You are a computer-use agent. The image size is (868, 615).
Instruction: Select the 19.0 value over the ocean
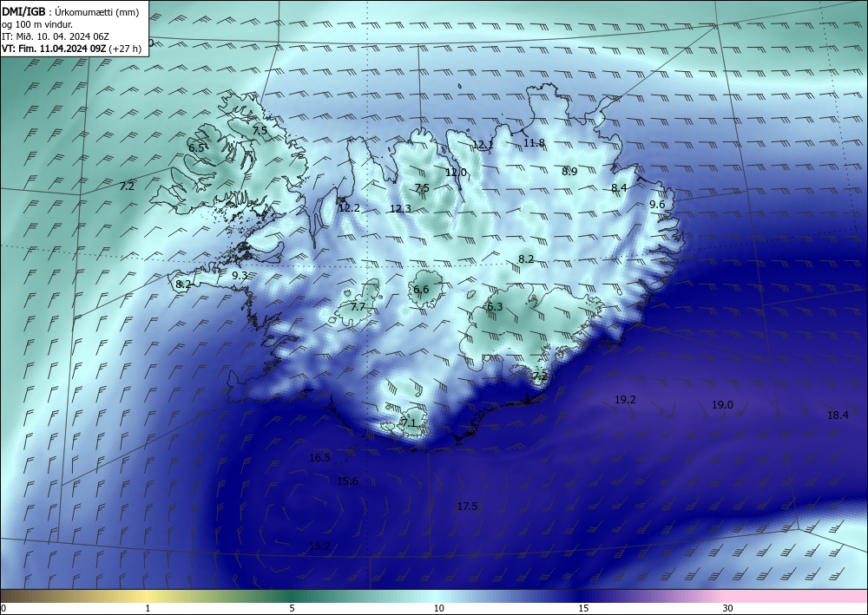click(x=722, y=405)
